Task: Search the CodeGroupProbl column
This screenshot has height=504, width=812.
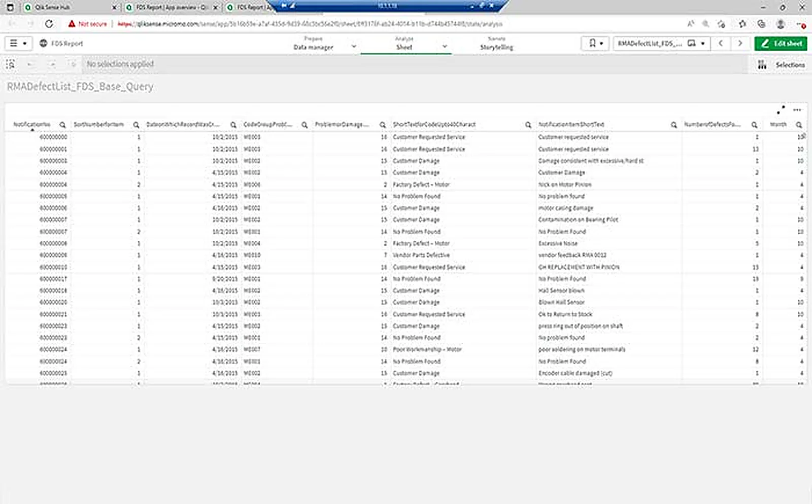Action: pos(304,125)
